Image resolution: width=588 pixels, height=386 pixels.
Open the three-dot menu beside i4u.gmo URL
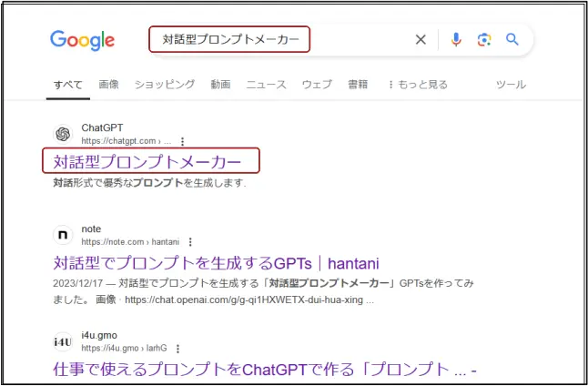pyautogui.click(x=177, y=349)
